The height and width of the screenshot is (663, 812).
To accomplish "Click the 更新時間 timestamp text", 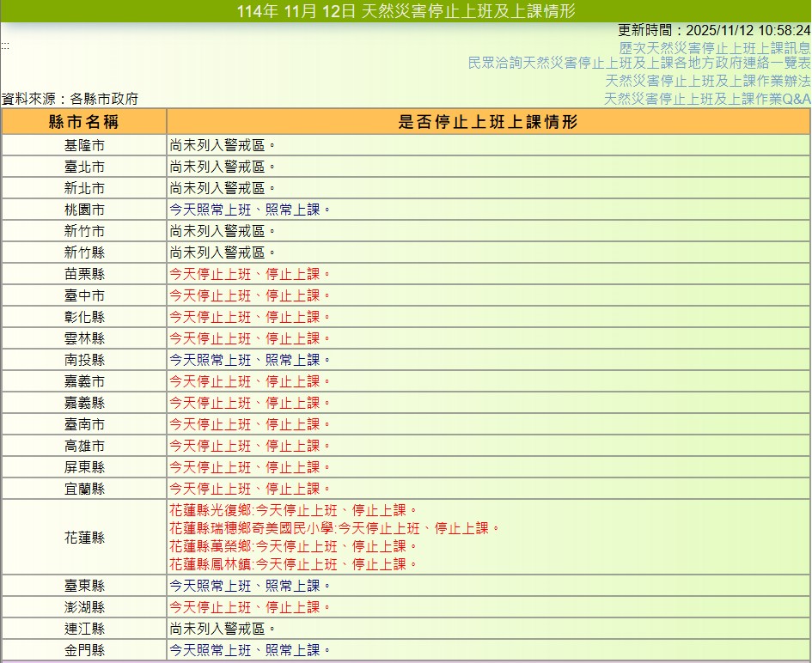I will [714, 30].
